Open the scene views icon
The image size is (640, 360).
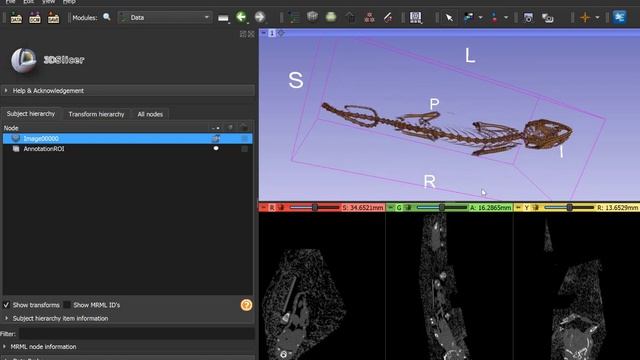(547, 18)
